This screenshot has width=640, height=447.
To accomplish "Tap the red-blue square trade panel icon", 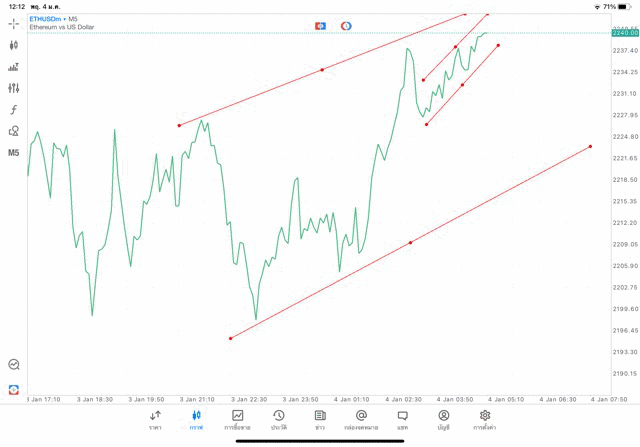I will [320, 25].
